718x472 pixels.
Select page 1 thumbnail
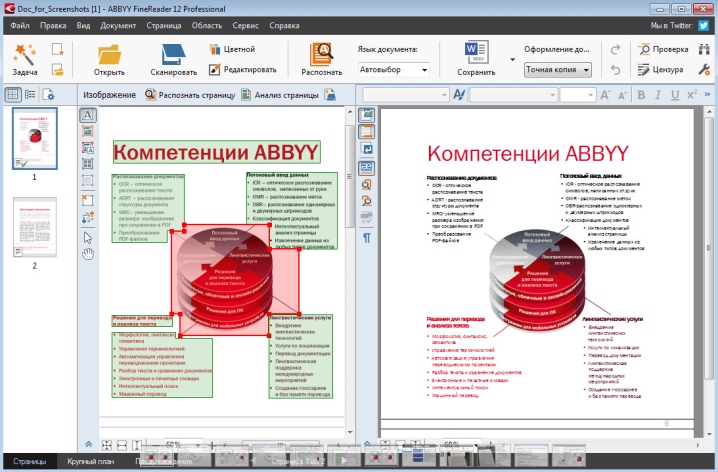point(35,139)
